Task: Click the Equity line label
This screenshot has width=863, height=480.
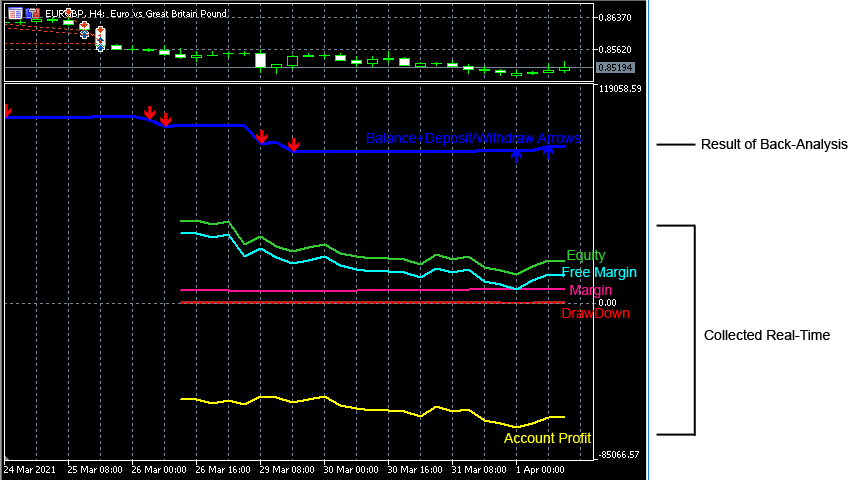Action: click(x=586, y=255)
